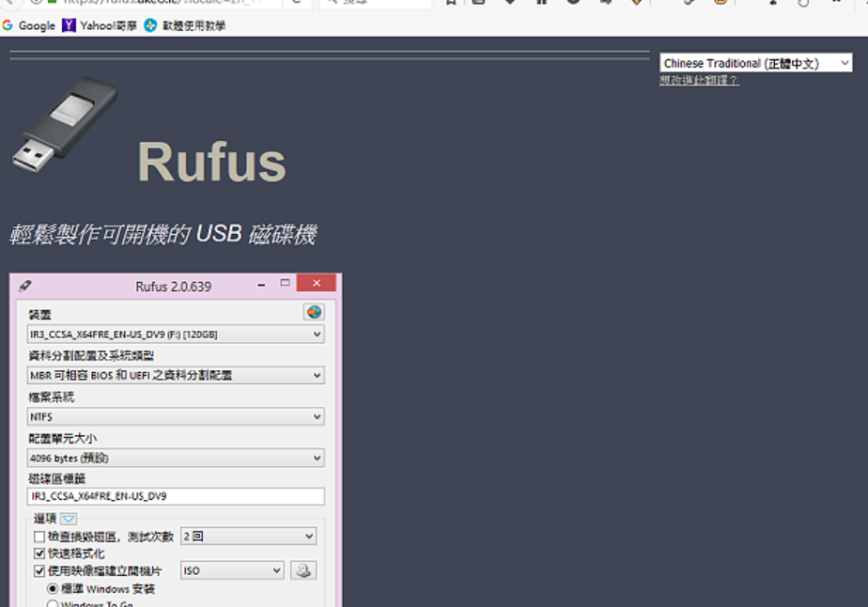The height and width of the screenshot is (607, 868).
Task: Click the disc icon to select an ISO
Action: pos(303,570)
